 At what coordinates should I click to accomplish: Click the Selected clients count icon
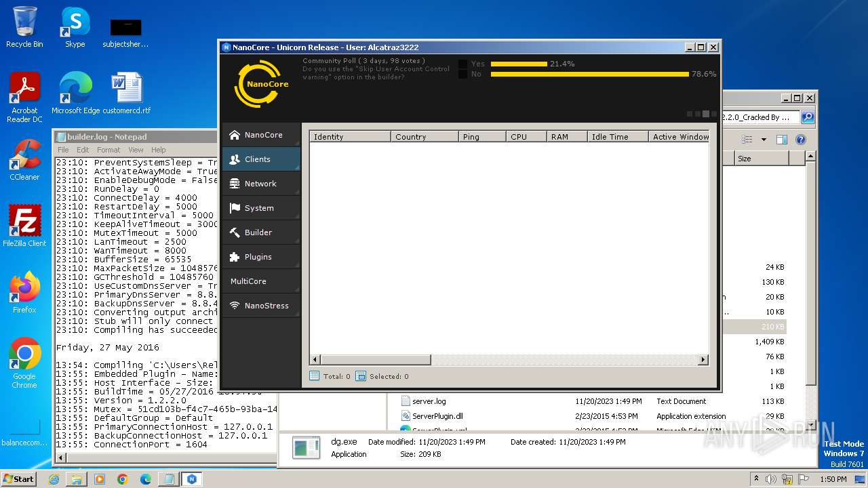point(361,376)
